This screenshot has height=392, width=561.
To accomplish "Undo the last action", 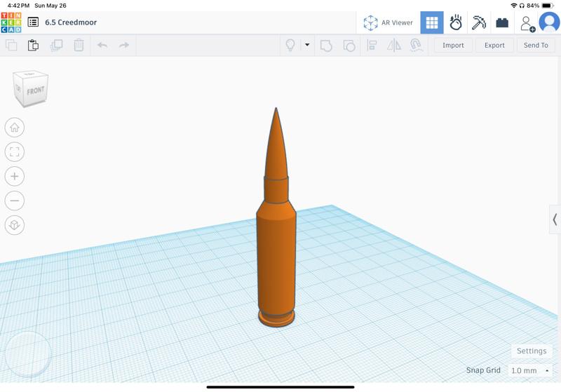I will pyautogui.click(x=102, y=45).
